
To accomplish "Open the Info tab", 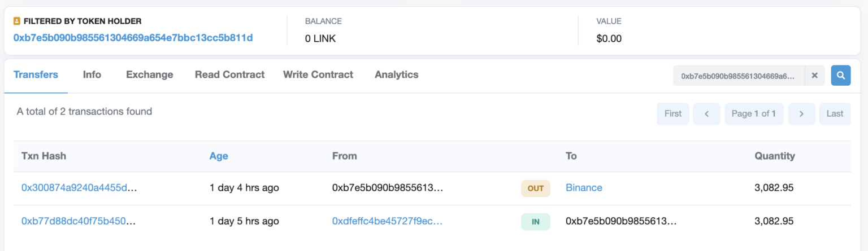I will [x=92, y=74].
